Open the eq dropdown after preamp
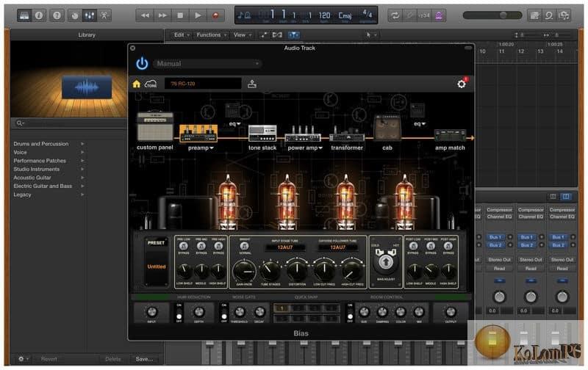This screenshot has height=370, width=588. point(235,123)
